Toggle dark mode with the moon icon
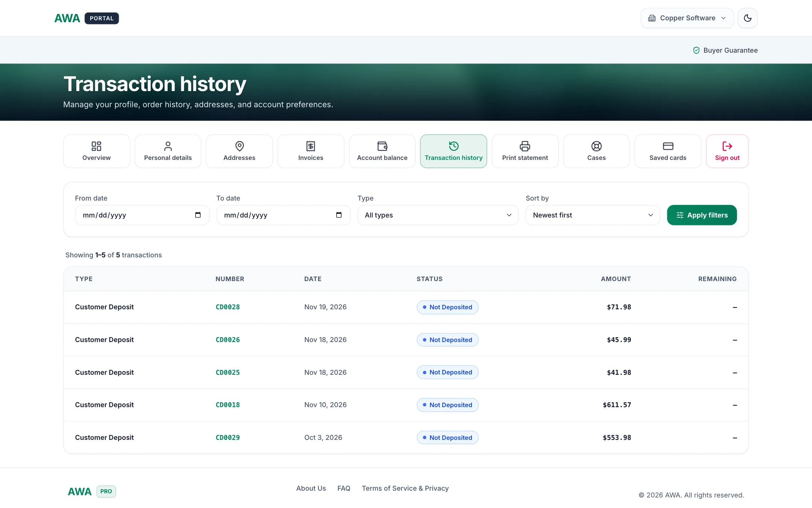 tap(747, 18)
